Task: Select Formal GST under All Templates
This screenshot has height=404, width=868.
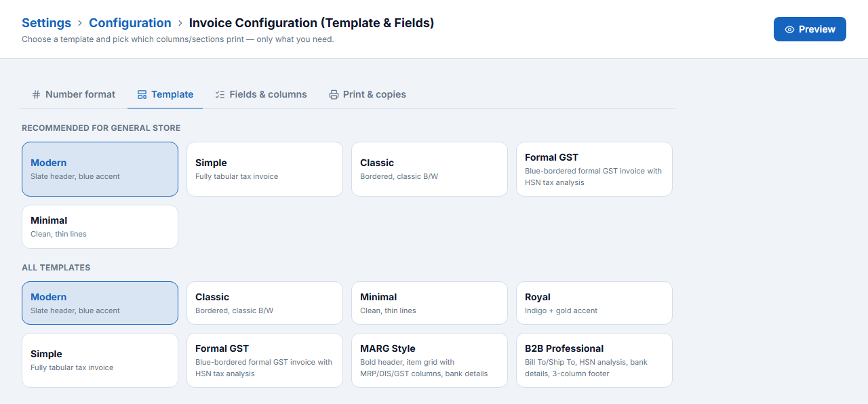Action: point(264,360)
